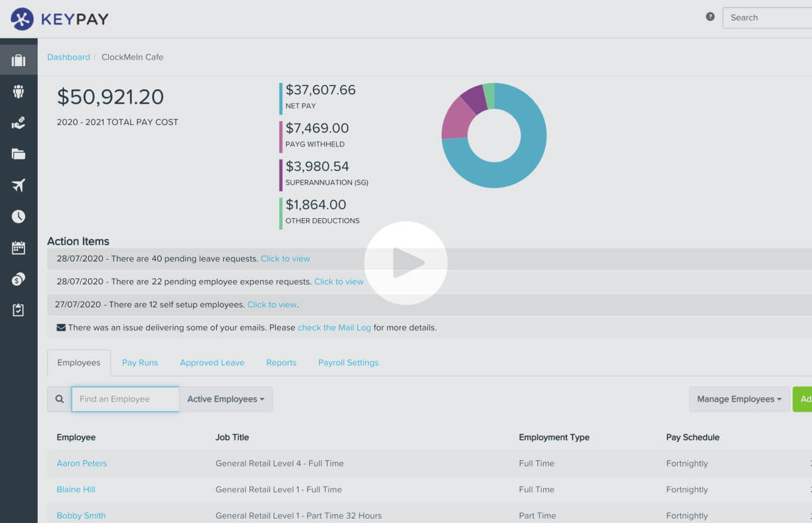The width and height of the screenshot is (812, 523).
Task: Click Fortnightly in Aaron Peters row
Action: click(x=687, y=463)
